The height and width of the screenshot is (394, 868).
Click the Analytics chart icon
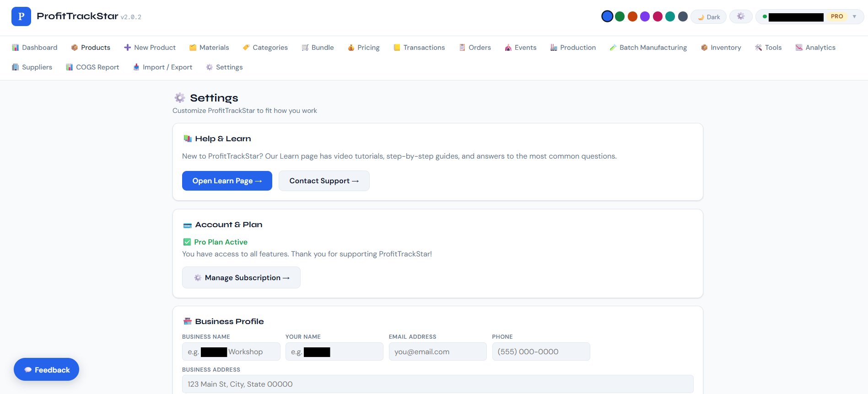(x=799, y=48)
